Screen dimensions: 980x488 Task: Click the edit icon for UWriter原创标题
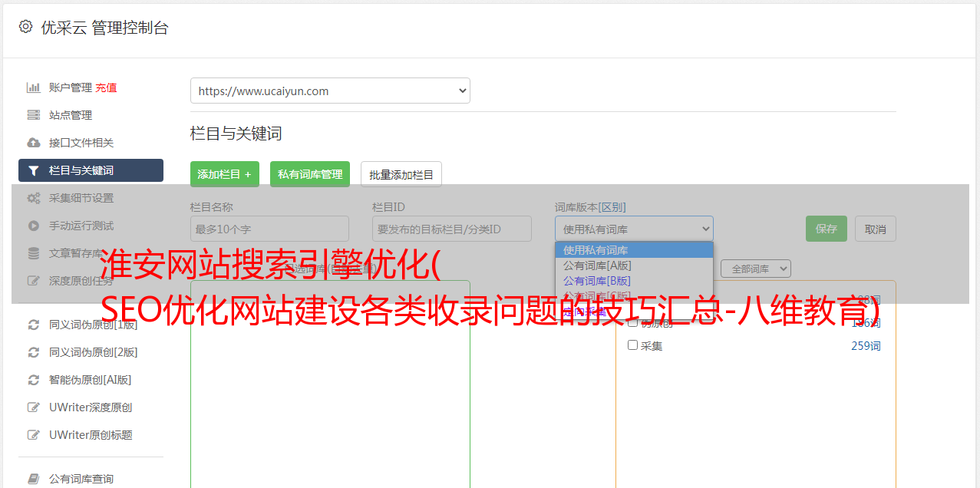point(33,435)
